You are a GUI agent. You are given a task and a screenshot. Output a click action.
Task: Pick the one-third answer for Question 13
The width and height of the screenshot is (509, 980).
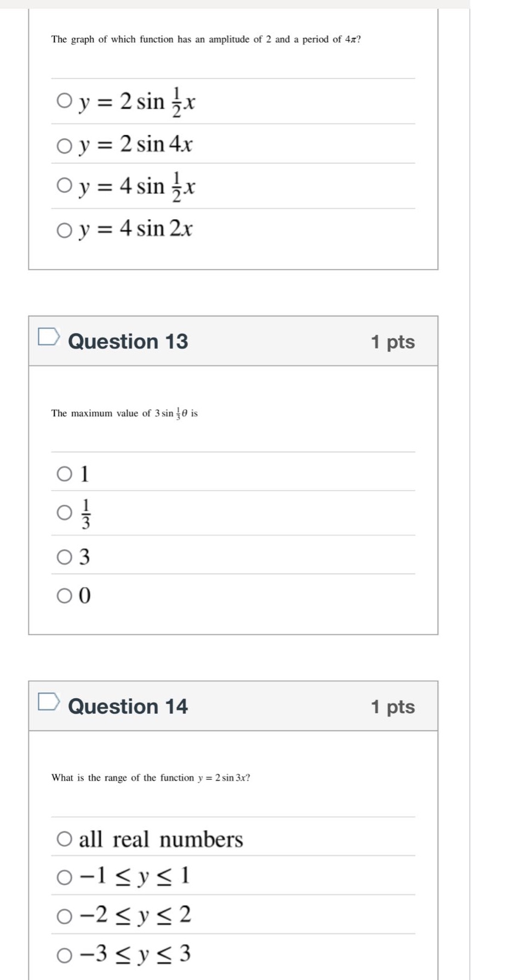(x=64, y=513)
